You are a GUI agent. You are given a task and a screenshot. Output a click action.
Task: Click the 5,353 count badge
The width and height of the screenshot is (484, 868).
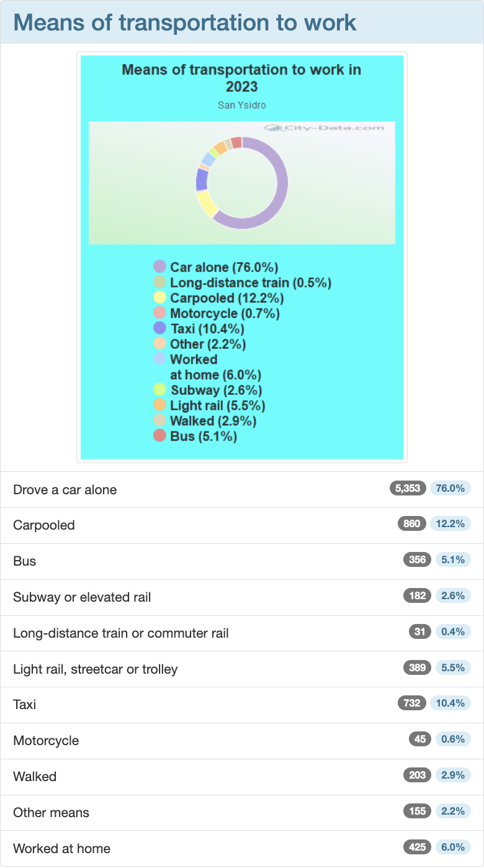(x=408, y=489)
